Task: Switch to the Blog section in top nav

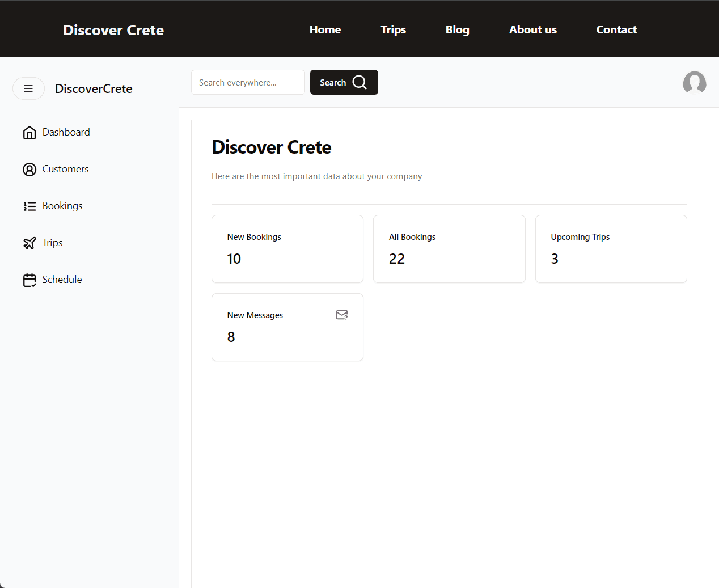Action: 457,29
